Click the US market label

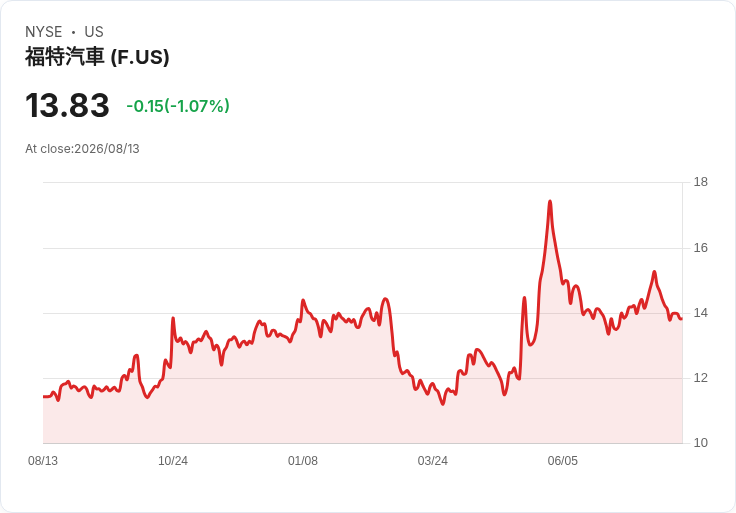click(x=94, y=32)
